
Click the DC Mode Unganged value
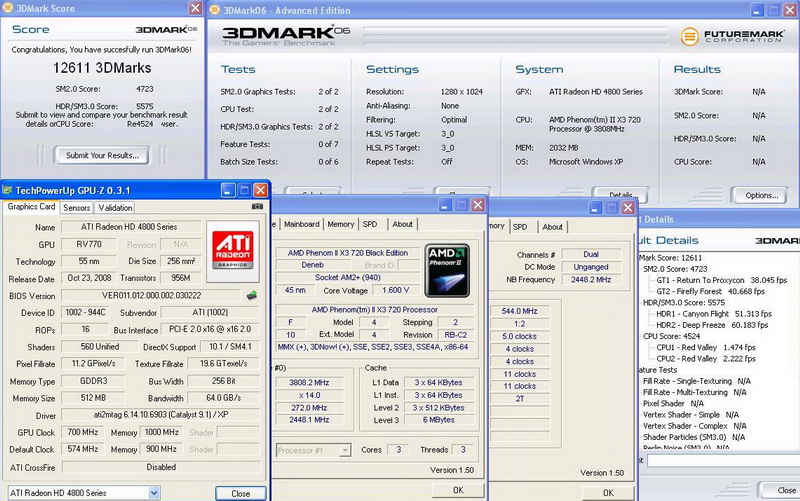[x=591, y=267]
